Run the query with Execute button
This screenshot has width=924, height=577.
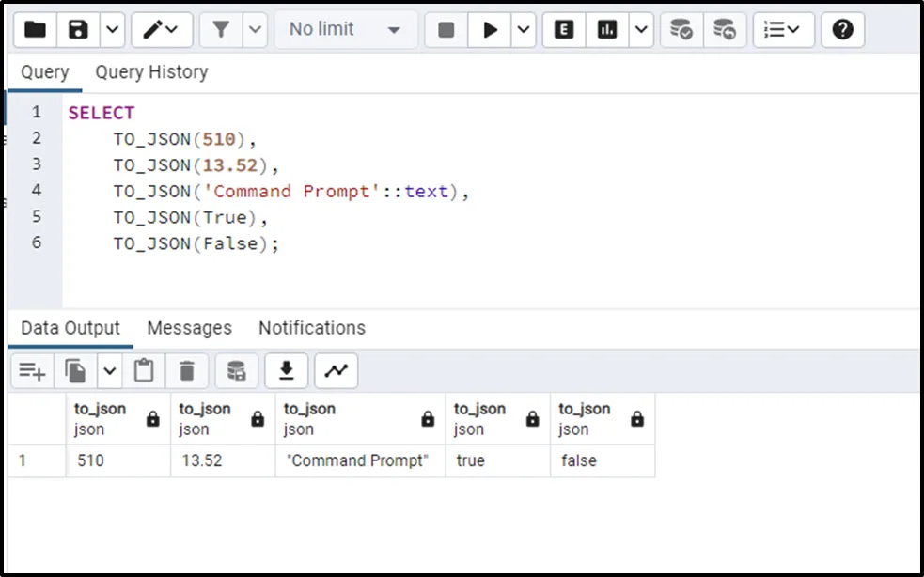click(490, 30)
